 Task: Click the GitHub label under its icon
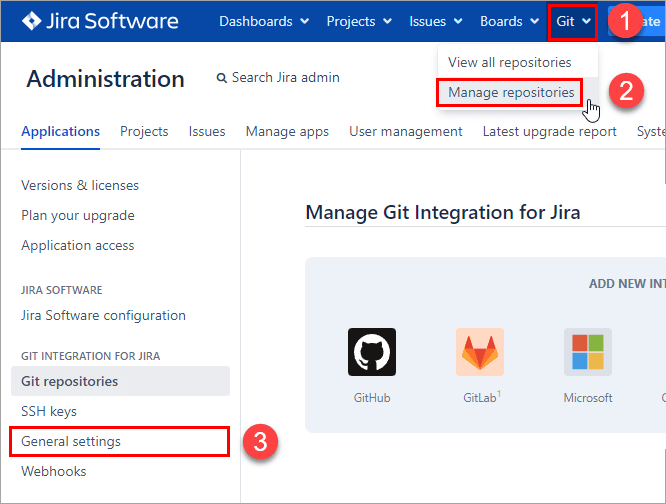(x=372, y=398)
